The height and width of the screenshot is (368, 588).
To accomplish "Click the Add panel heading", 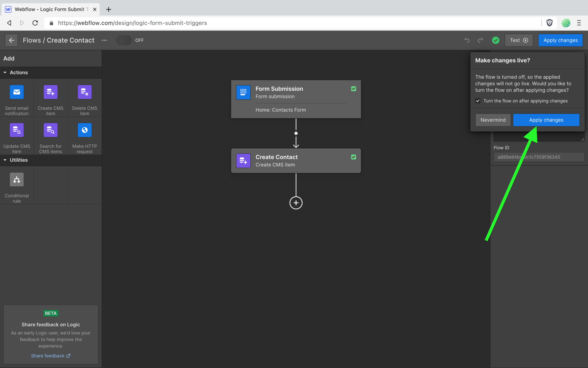I will [9, 59].
